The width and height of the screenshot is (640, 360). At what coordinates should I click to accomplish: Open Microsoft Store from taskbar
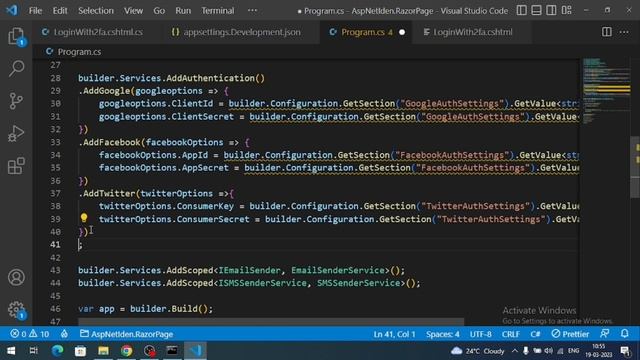(80, 351)
